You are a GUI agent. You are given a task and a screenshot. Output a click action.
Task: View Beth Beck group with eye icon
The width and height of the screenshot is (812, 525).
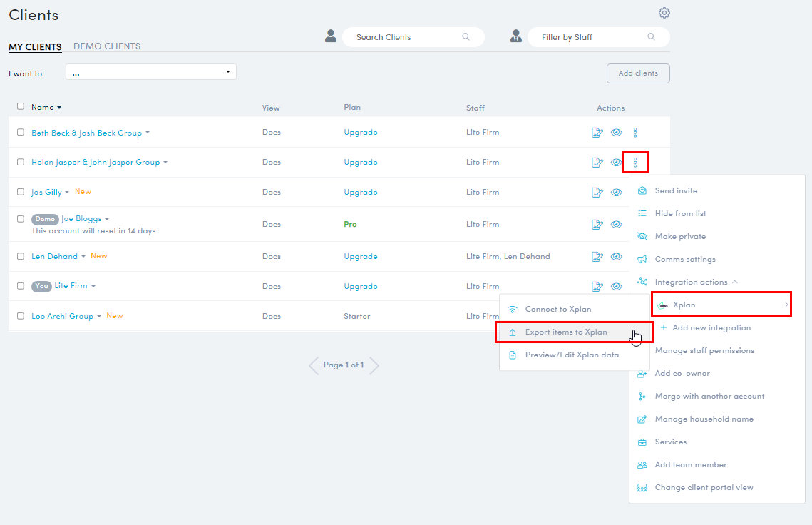pyautogui.click(x=616, y=133)
